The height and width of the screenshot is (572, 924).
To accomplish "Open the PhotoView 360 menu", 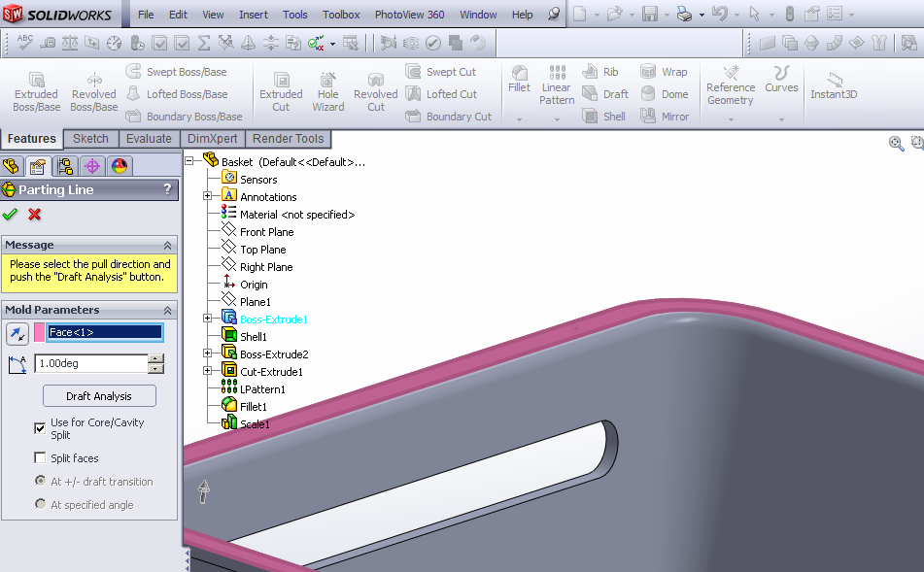I will 410,15.
